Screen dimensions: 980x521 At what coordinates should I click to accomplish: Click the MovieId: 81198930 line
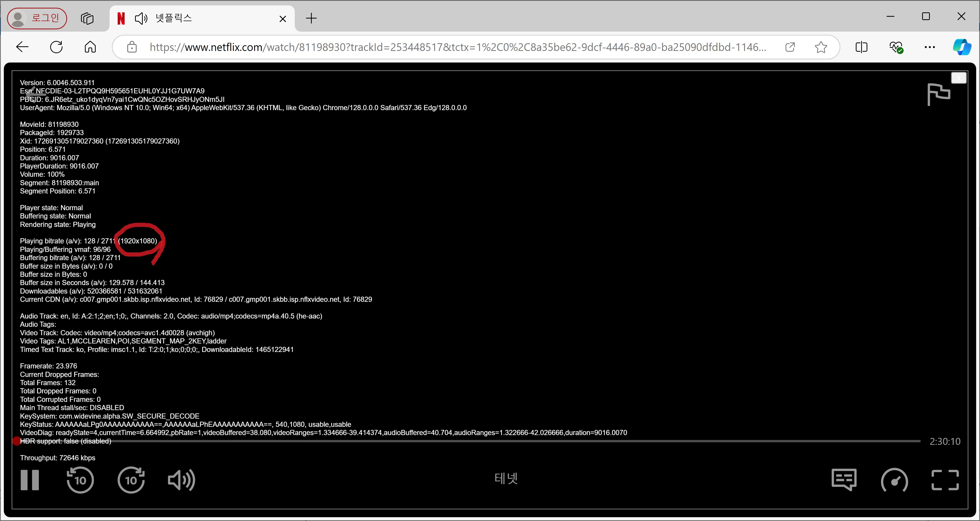click(49, 125)
